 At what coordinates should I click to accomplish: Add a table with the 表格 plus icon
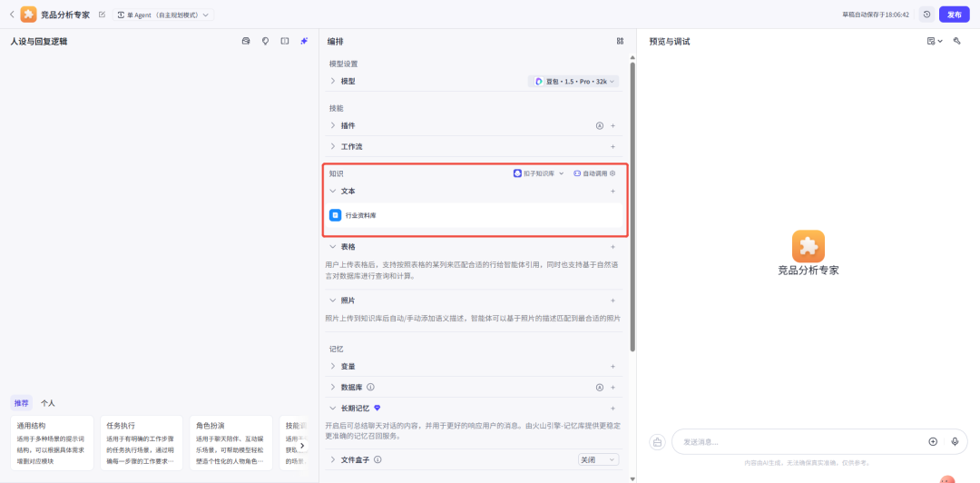point(612,247)
